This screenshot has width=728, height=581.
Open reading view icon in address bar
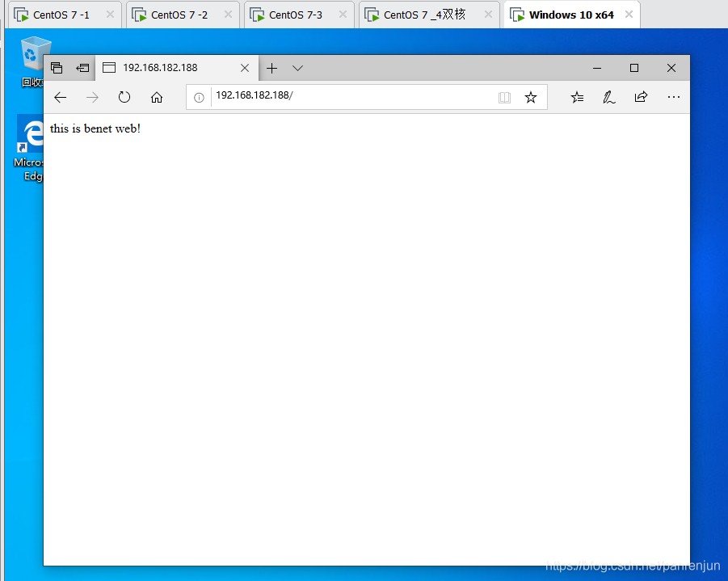pyautogui.click(x=504, y=98)
